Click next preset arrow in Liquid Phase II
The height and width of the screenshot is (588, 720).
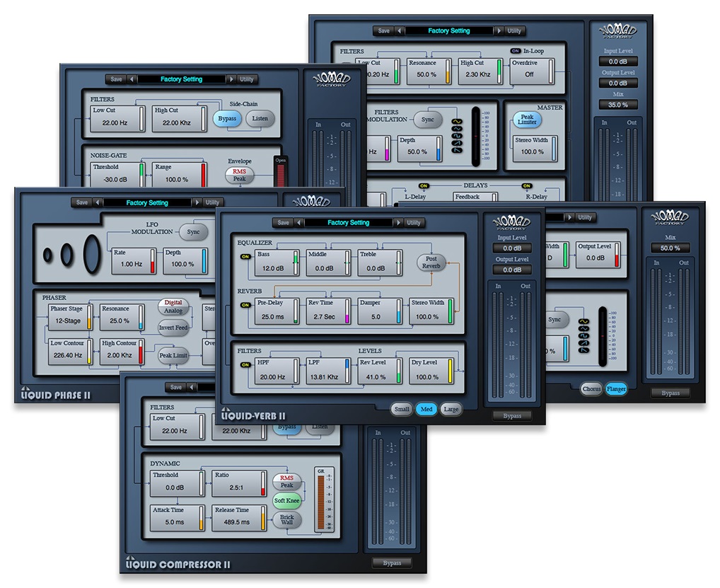[197, 202]
